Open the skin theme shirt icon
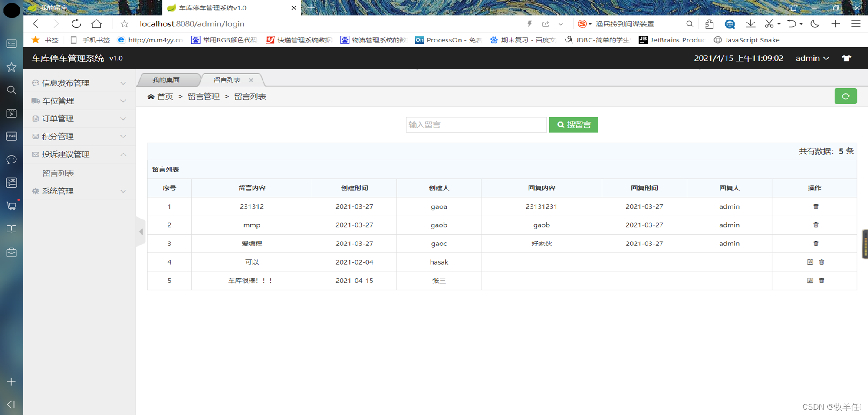 846,58
